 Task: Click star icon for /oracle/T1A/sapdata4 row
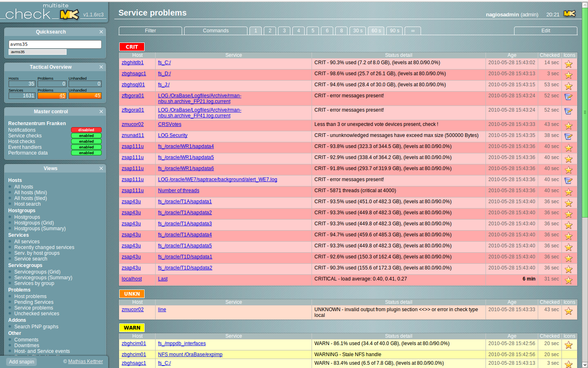point(568,236)
